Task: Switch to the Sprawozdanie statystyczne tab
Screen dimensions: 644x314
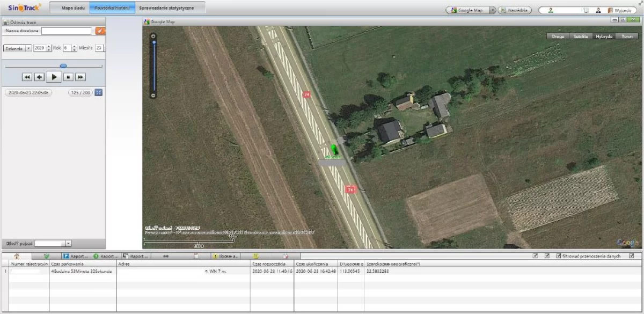Action: (167, 9)
